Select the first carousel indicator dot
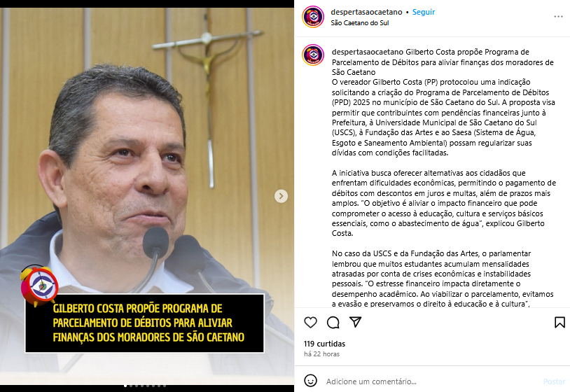The image size is (570, 392). 125,386
